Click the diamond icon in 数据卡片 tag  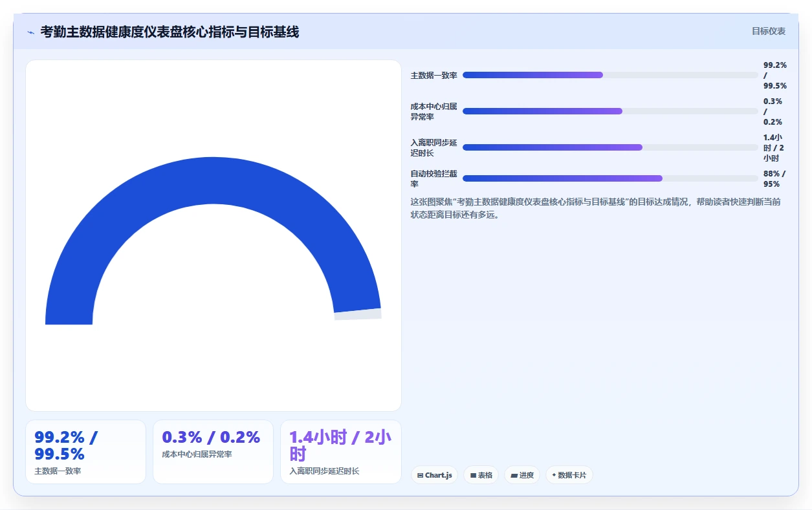(x=554, y=475)
